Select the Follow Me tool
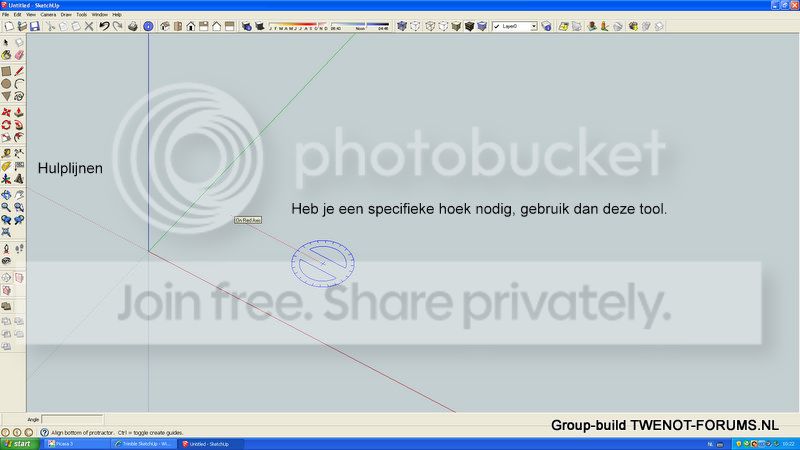800x450 pixels. tap(19, 125)
